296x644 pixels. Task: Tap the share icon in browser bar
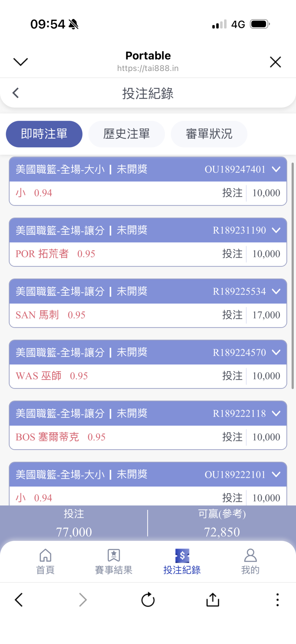point(213,600)
